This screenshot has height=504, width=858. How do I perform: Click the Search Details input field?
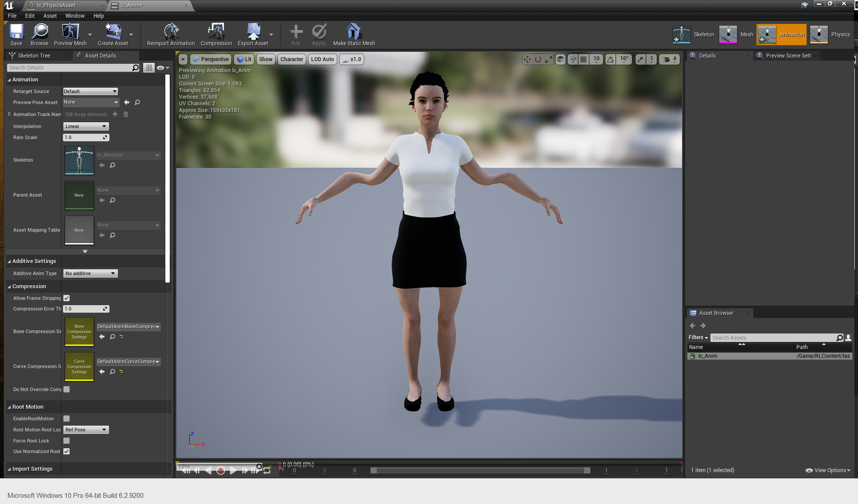tap(73, 68)
